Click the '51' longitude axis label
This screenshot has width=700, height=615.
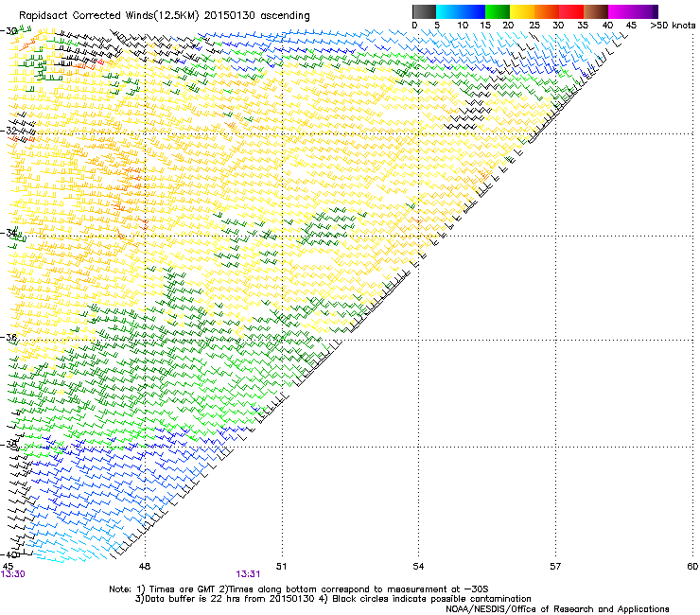pos(281,567)
